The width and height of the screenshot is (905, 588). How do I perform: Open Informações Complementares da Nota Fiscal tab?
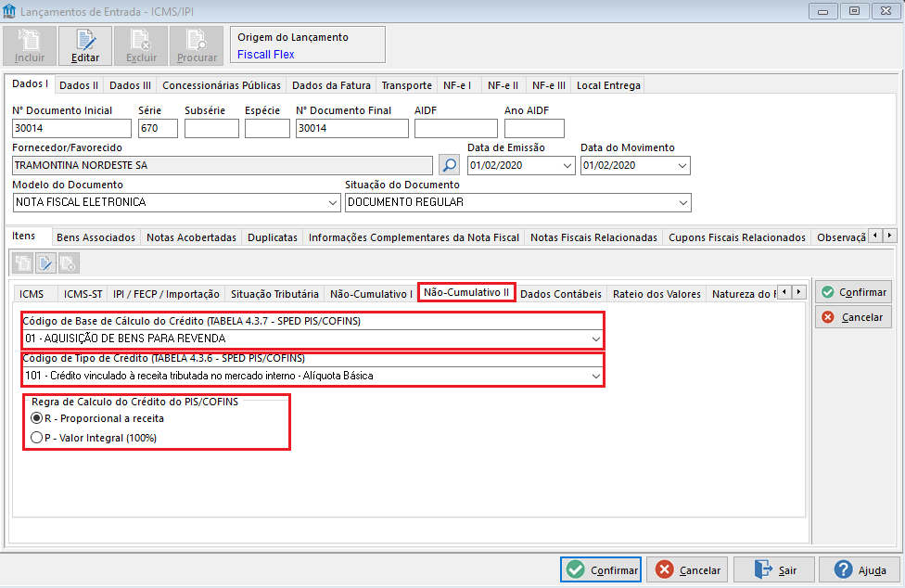pyautogui.click(x=414, y=237)
